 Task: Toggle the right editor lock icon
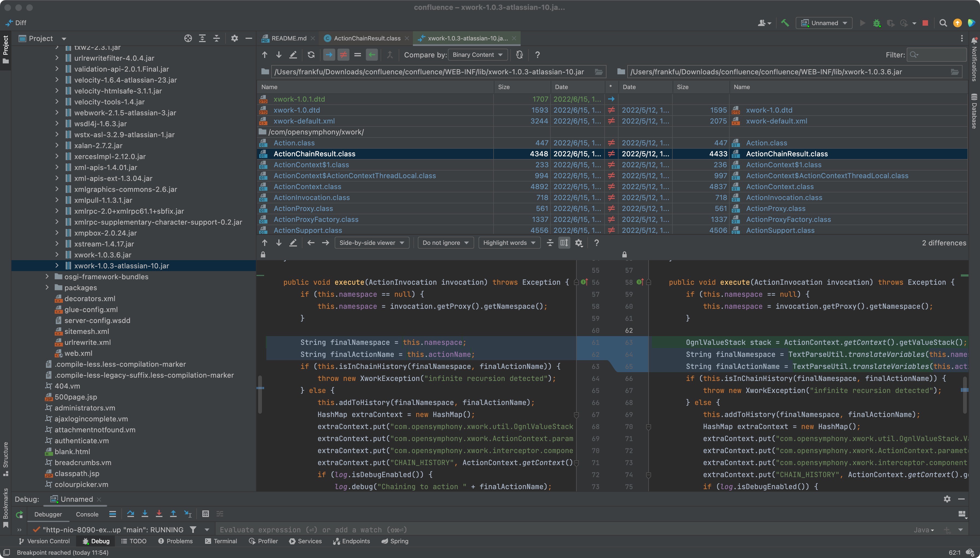pyautogui.click(x=624, y=254)
